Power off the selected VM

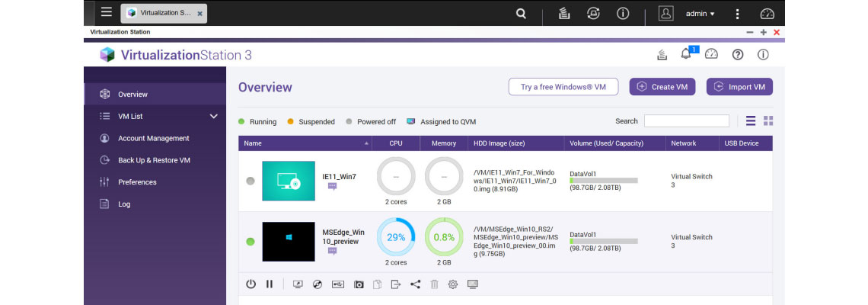click(x=251, y=284)
